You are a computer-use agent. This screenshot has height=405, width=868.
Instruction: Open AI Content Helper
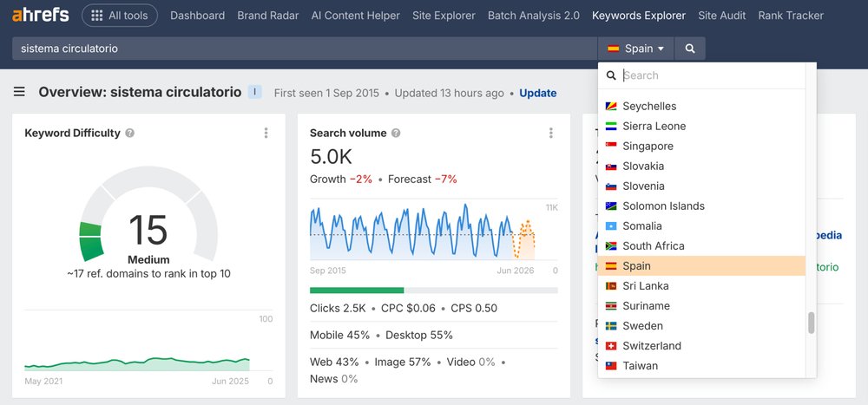(x=355, y=16)
